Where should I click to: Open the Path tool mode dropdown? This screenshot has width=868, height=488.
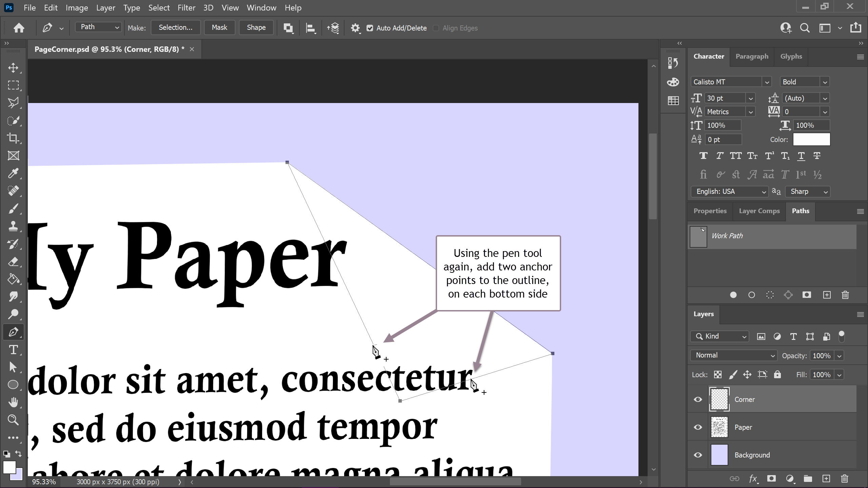click(x=98, y=27)
